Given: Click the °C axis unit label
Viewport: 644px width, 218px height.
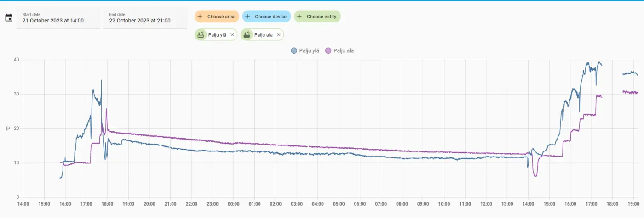Looking at the screenshot, I should [7, 129].
